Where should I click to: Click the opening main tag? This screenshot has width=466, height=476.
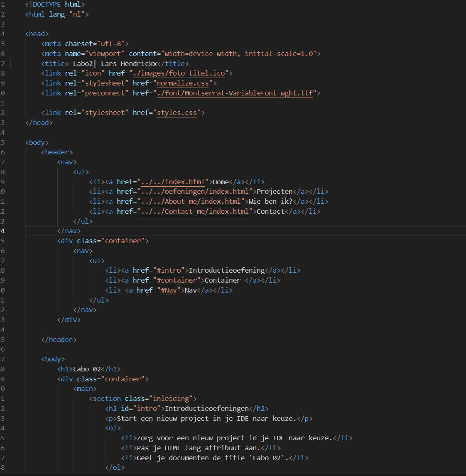85,389
